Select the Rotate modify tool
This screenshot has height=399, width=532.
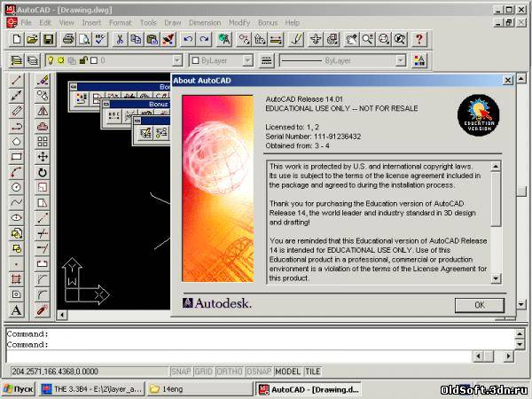click(x=43, y=172)
